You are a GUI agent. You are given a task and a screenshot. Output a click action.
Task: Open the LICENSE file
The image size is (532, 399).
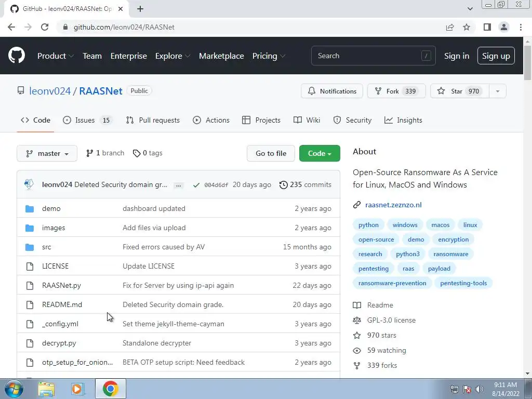(55, 266)
